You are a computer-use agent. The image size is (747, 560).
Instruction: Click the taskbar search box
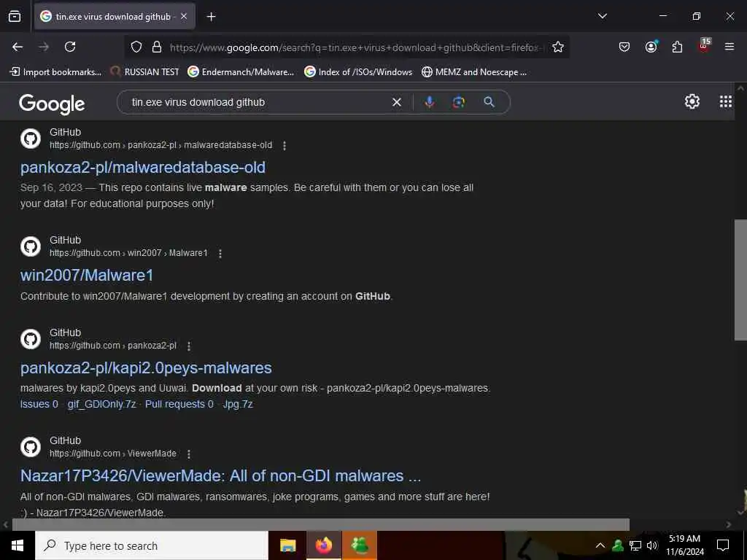click(152, 545)
